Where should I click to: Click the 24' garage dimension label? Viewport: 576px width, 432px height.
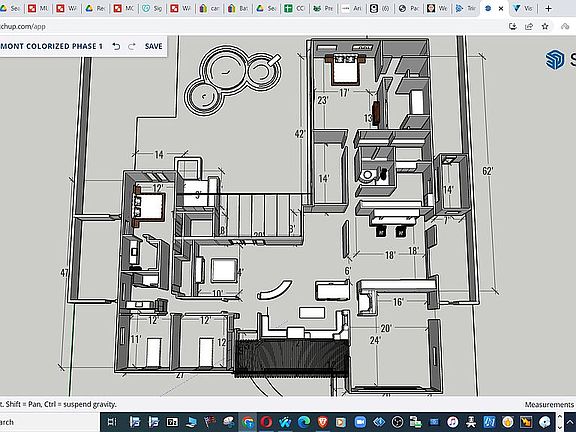click(375, 340)
